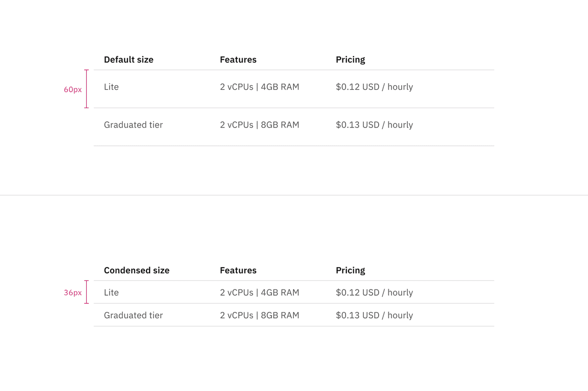Select the Features header in the default size table
Screen dimensions: 588x391
(238, 60)
